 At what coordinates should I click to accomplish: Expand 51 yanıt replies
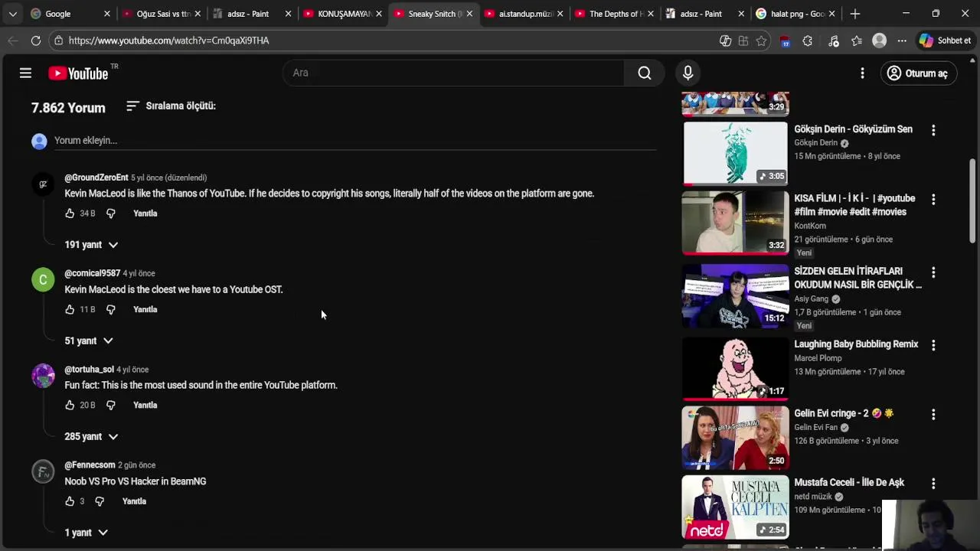pos(89,341)
